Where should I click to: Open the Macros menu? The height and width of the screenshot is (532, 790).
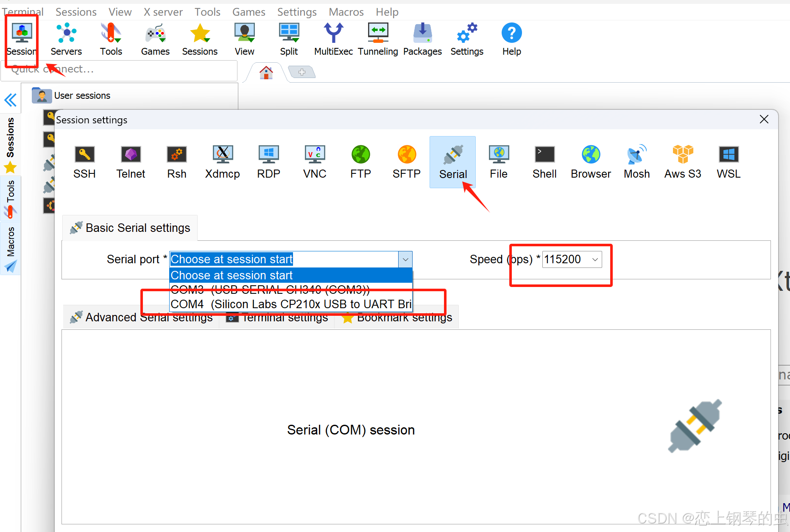(x=346, y=12)
